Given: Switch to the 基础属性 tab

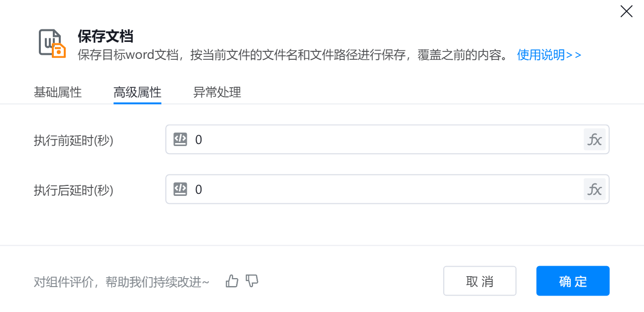Looking at the screenshot, I should click(58, 92).
